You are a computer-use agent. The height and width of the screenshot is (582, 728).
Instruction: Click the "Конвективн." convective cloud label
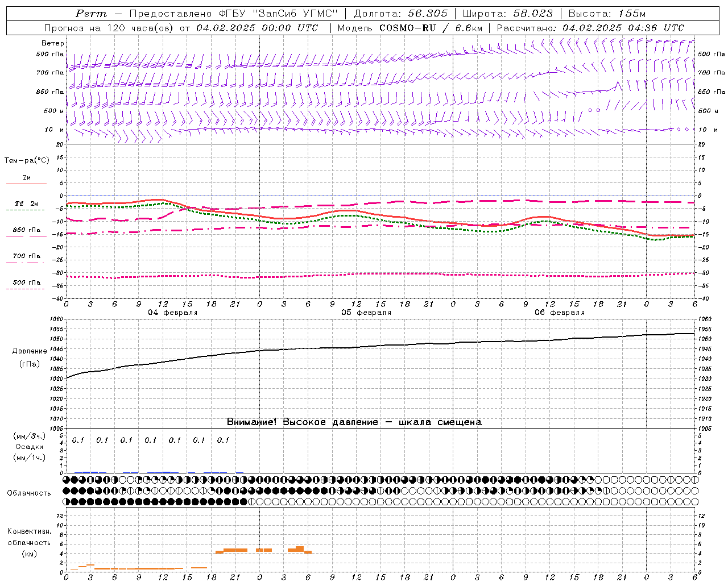click(29, 531)
